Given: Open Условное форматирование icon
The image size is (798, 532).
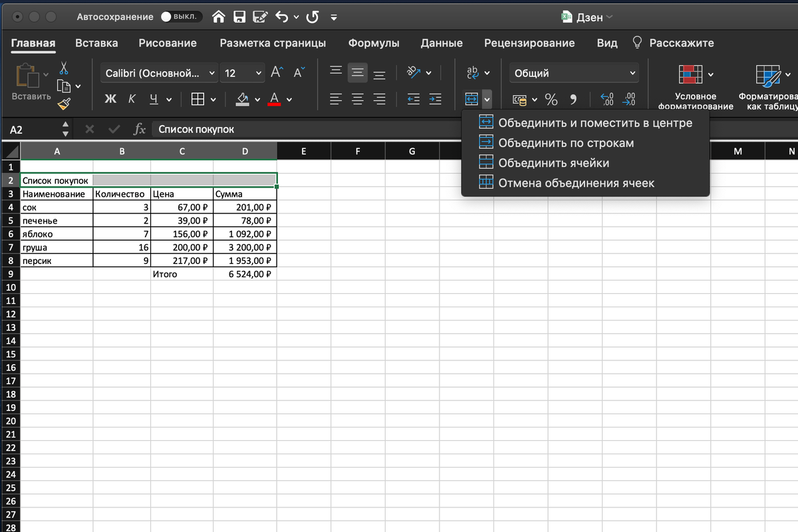Looking at the screenshot, I should [690, 75].
